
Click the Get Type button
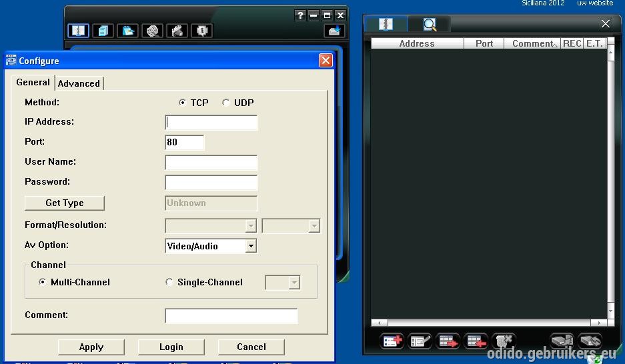pos(65,203)
